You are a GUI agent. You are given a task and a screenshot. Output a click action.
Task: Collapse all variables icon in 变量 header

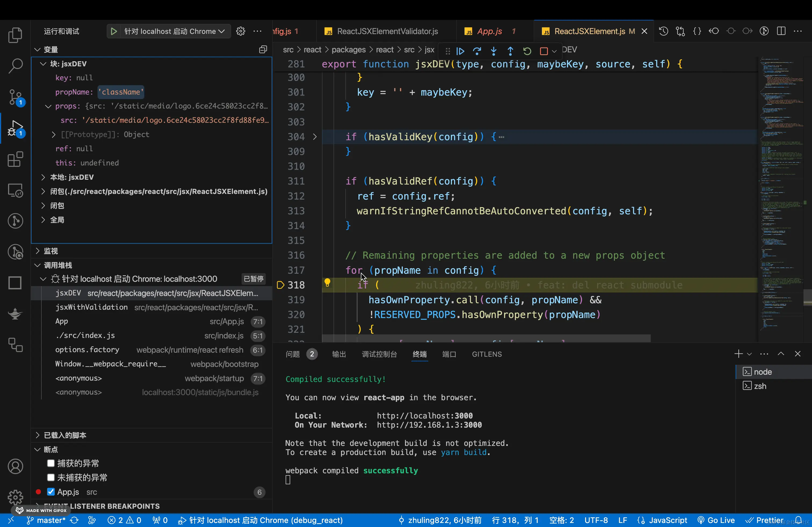pyautogui.click(x=263, y=49)
